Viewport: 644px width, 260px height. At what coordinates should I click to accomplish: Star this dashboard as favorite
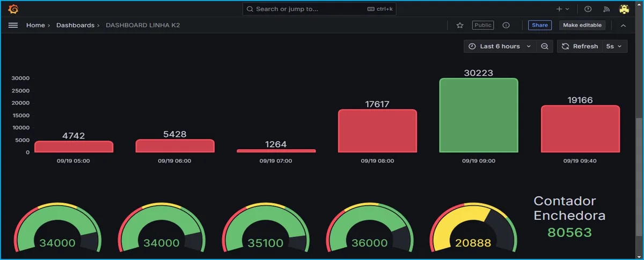(x=460, y=25)
